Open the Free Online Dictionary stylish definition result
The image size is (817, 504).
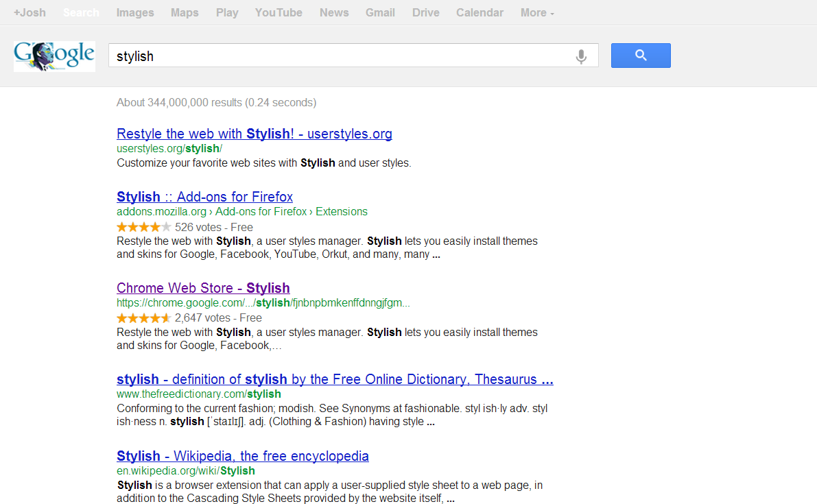tap(335, 379)
